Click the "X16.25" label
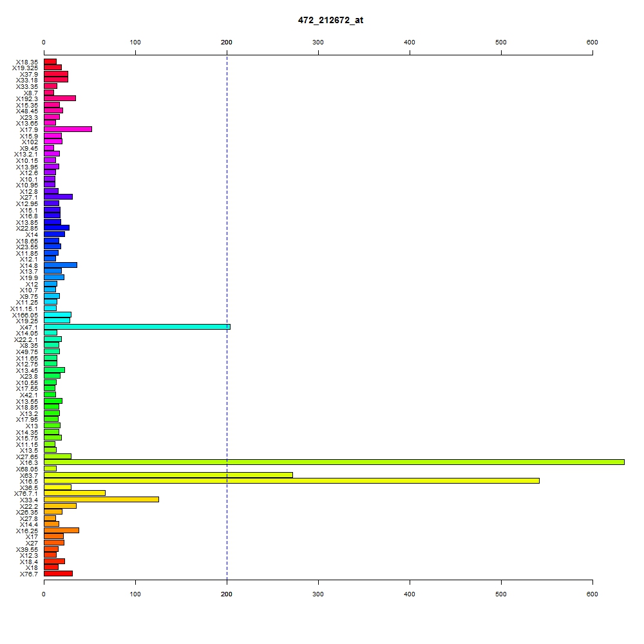This screenshot has height=644, width=644. coord(26,531)
